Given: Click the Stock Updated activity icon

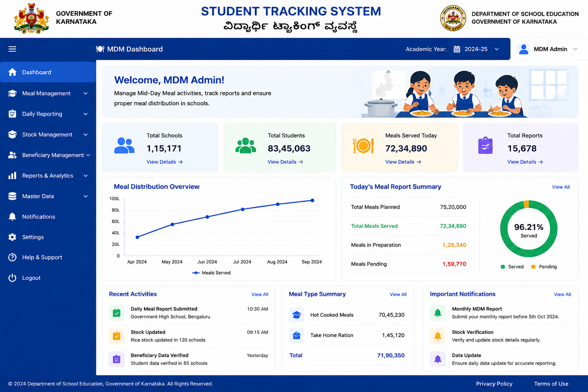Looking at the screenshot, I should click(117, 336).
